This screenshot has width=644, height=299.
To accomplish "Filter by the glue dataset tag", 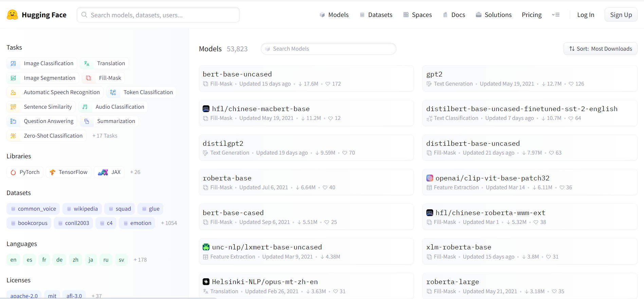I will (150, 209).
